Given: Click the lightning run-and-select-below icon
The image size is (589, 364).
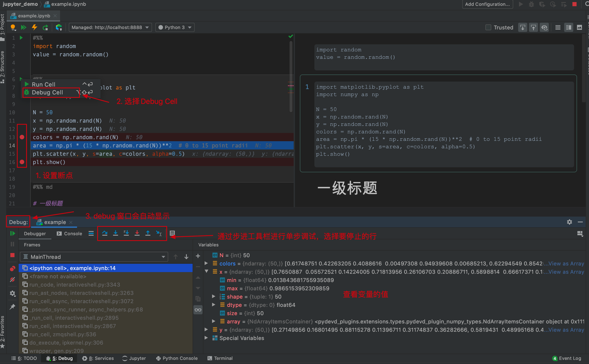Looking at the screenshot, I should 34,28.
